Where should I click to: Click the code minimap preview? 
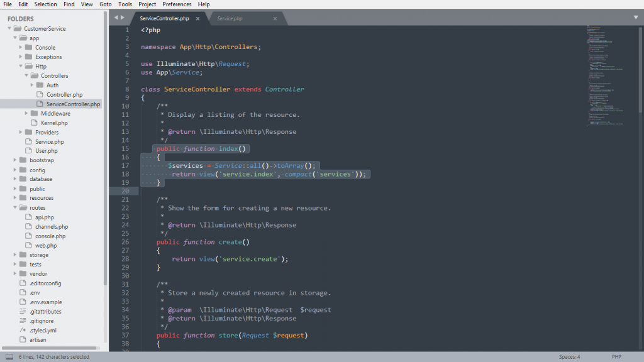point(606,75)
